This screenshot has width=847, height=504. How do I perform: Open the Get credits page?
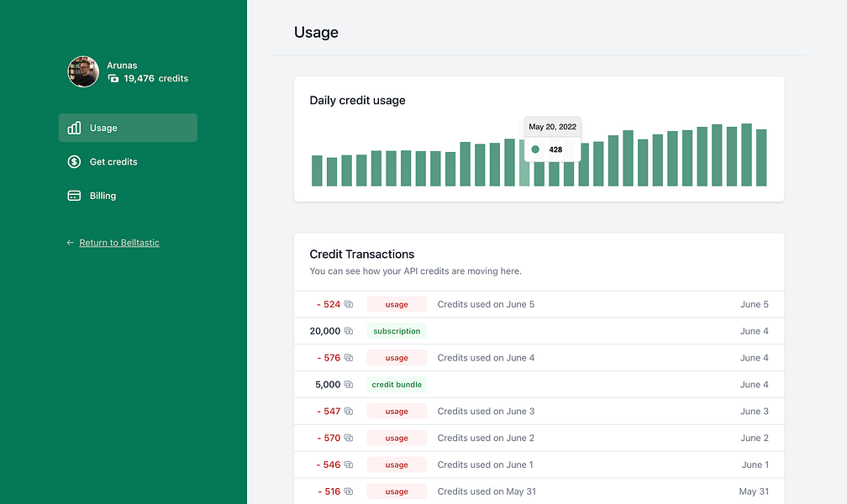128,161
